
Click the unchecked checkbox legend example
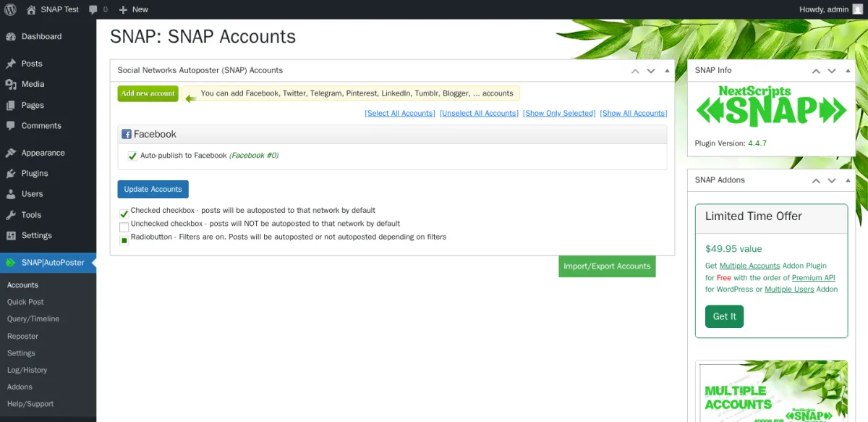pos(124,227)
